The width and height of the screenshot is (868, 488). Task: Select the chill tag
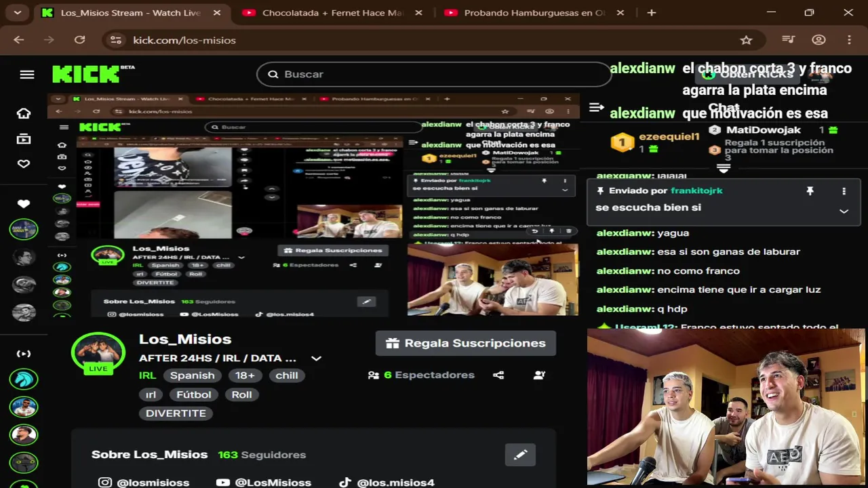(x=286, y=375)
